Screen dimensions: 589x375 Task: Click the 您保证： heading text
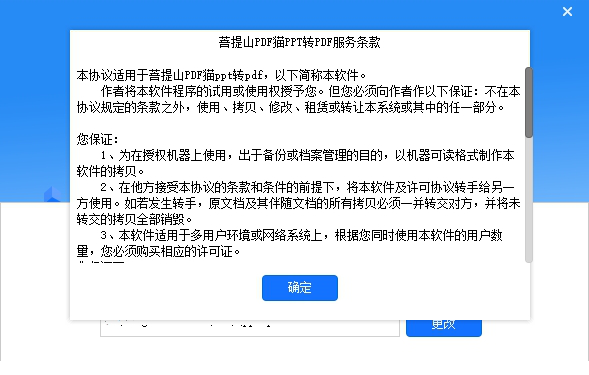(98, 139)
